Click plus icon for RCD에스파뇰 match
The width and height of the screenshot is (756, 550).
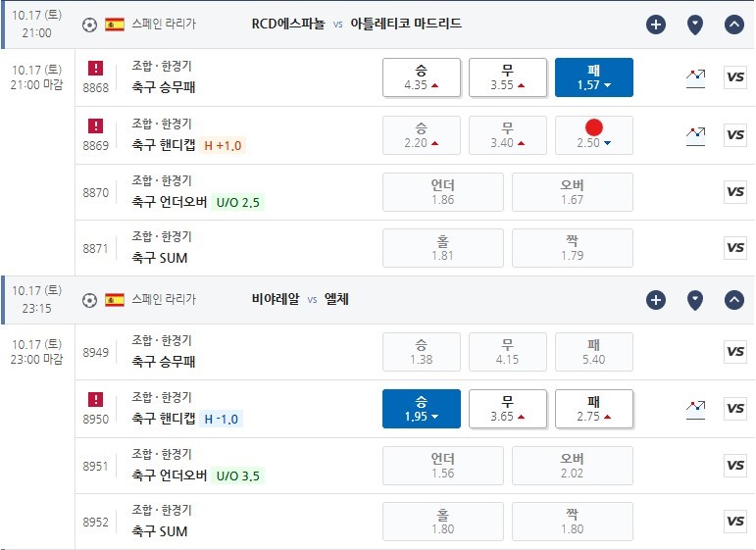[x=656, y=25]
